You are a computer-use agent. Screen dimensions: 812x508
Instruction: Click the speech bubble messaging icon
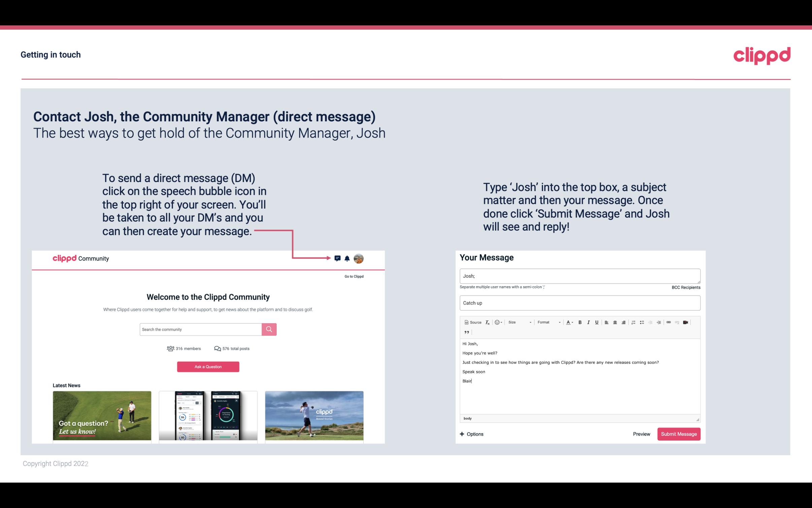(x=338, y=258)
